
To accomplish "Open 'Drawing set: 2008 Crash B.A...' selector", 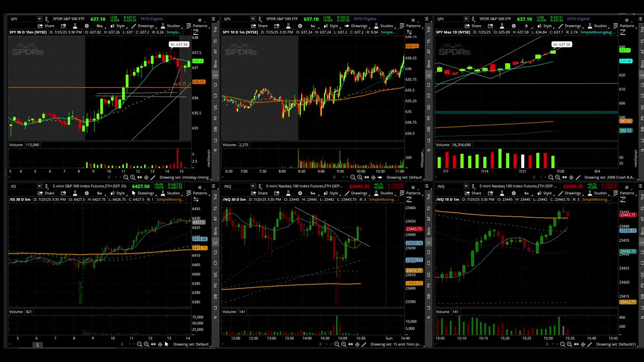I will [x=611, y=177].
